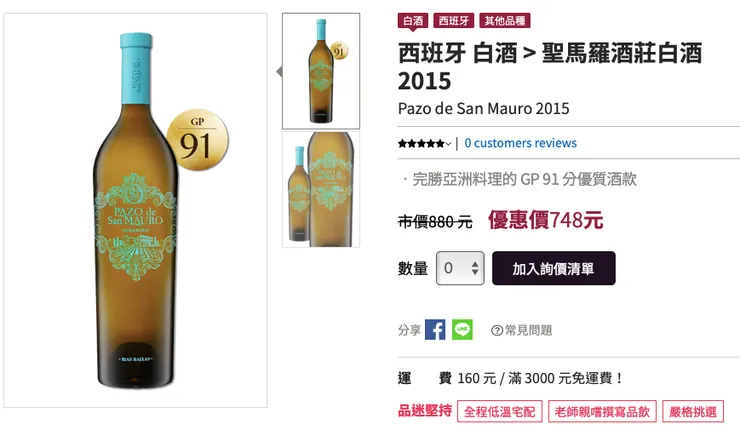Select the 其他品種 category tag
The width and height of the screenshot is (740, 430).
click(505, 21)
